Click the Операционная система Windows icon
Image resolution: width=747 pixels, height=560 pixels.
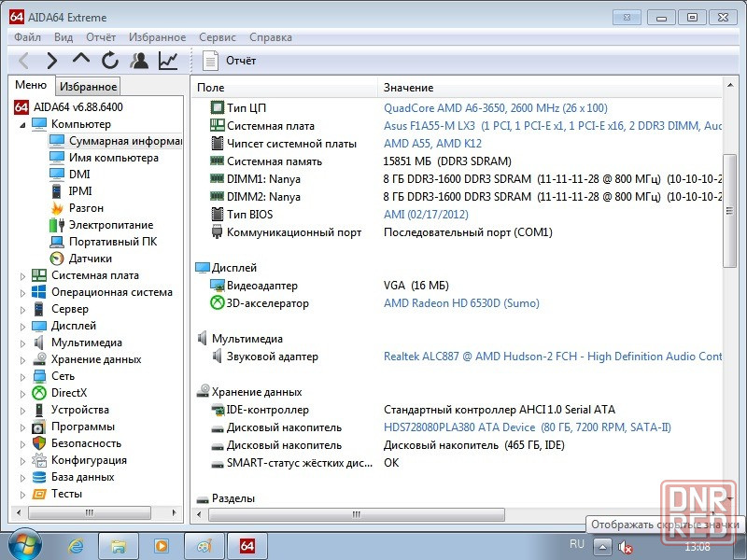click(39, 292)
